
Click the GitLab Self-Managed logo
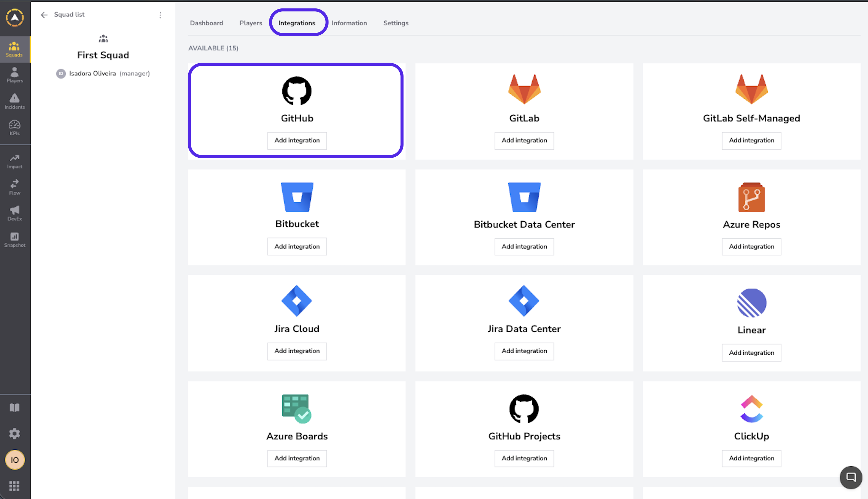coord(751,89)
